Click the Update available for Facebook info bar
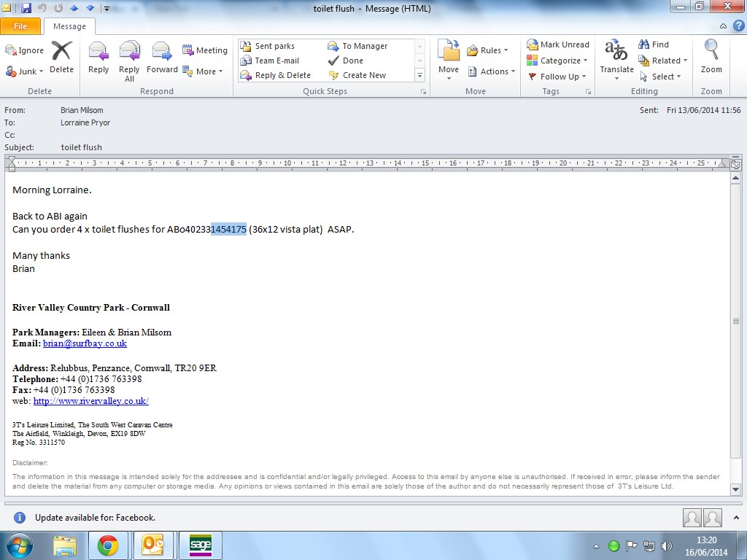Image resolution: width=747 pixels, height=560 pixels. [96, 518]
